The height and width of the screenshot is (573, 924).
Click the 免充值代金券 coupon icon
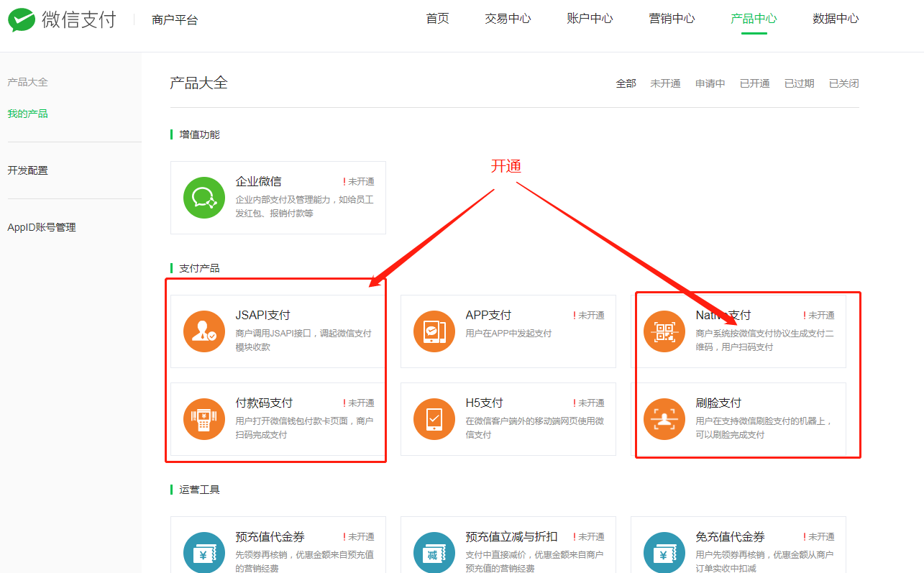click(664, 552)
